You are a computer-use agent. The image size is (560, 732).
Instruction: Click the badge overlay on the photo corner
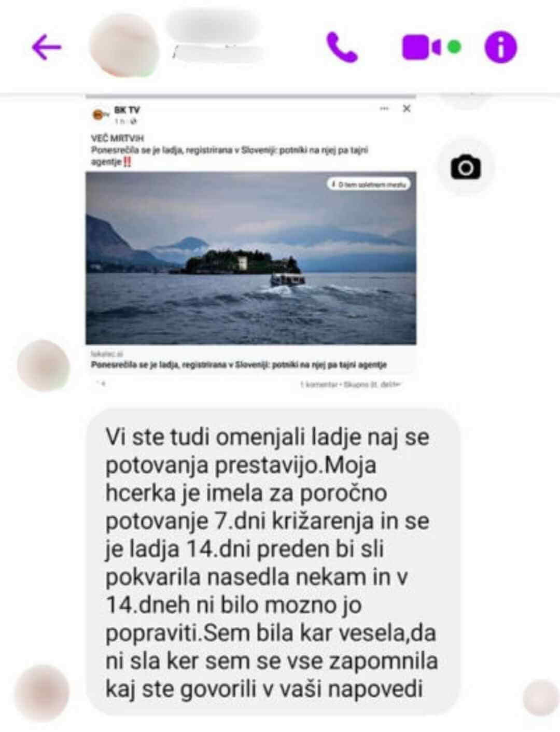(369, 184)
